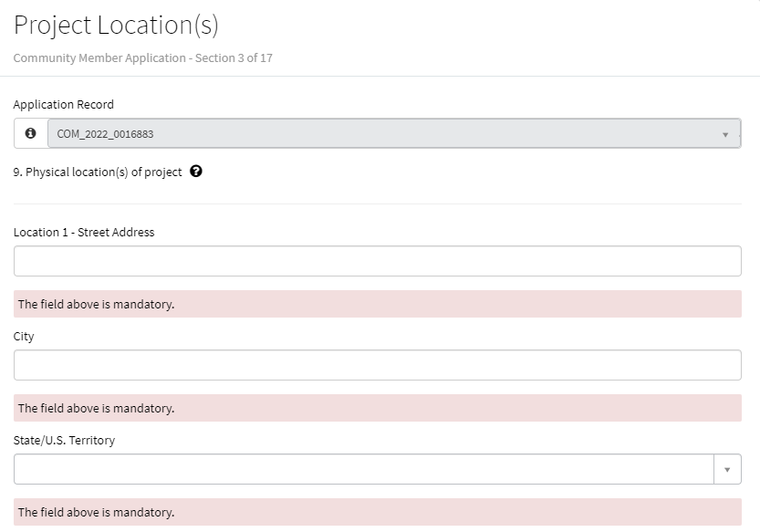Click the State/U.S. Territory dropdown arrow button

pos(727,469)
